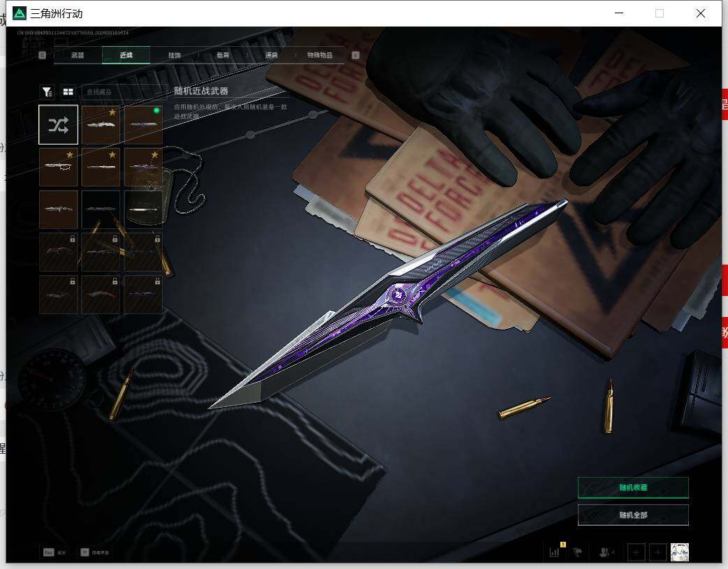This screenshot has width=728, height=569.
Task: Open the filter options funnel icon
Action: pos(47,92)
